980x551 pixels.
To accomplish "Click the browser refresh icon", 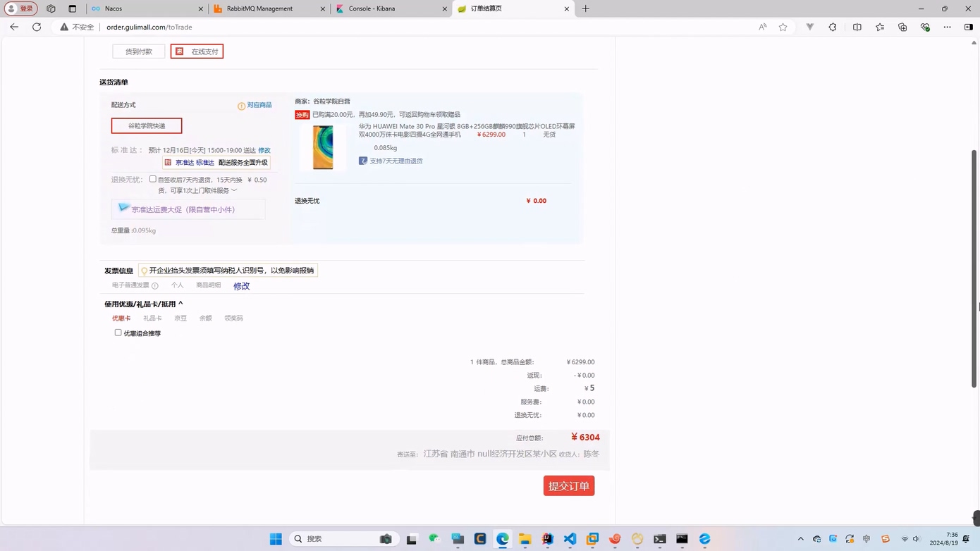I will [x=37, y=27].
